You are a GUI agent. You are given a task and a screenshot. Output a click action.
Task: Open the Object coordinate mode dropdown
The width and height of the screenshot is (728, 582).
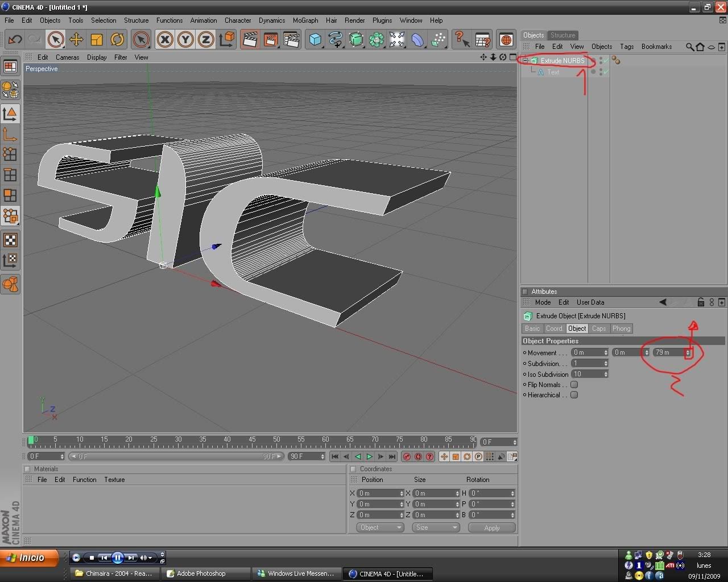[x=380, y=527]
